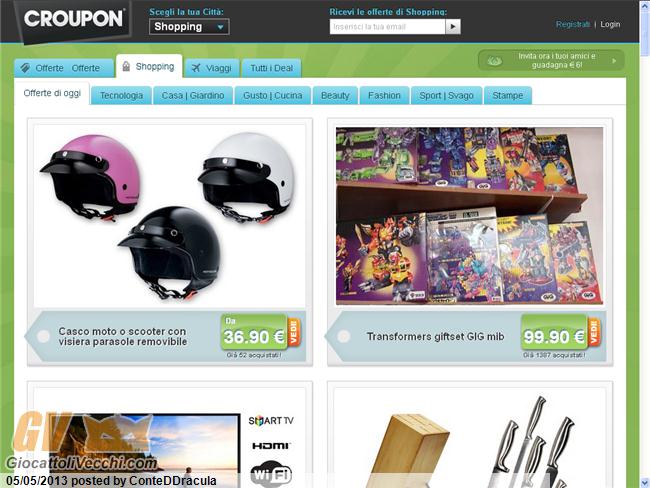Viewport: 650px width, 488px height.
Task: Open the Beauty category tab
Action: coord(335,95)
